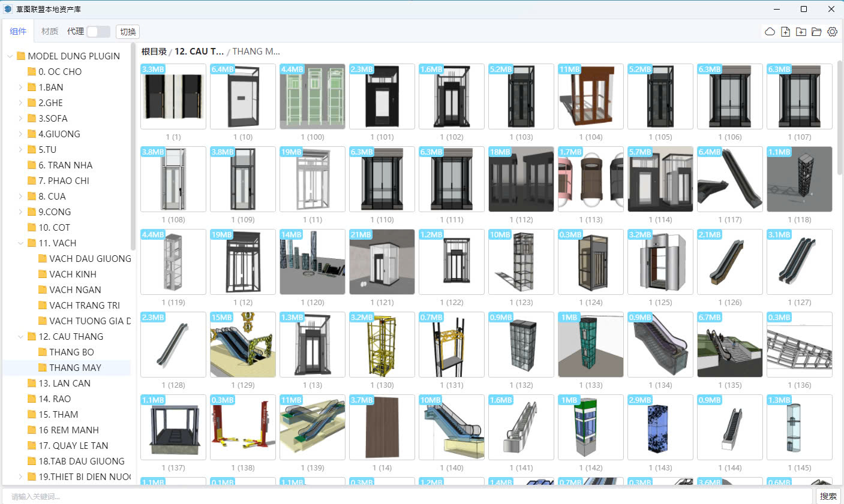Select the THANG MAY tree item
Image resolution: width=844 pixels, height=504 pixels.
(67, 367)
